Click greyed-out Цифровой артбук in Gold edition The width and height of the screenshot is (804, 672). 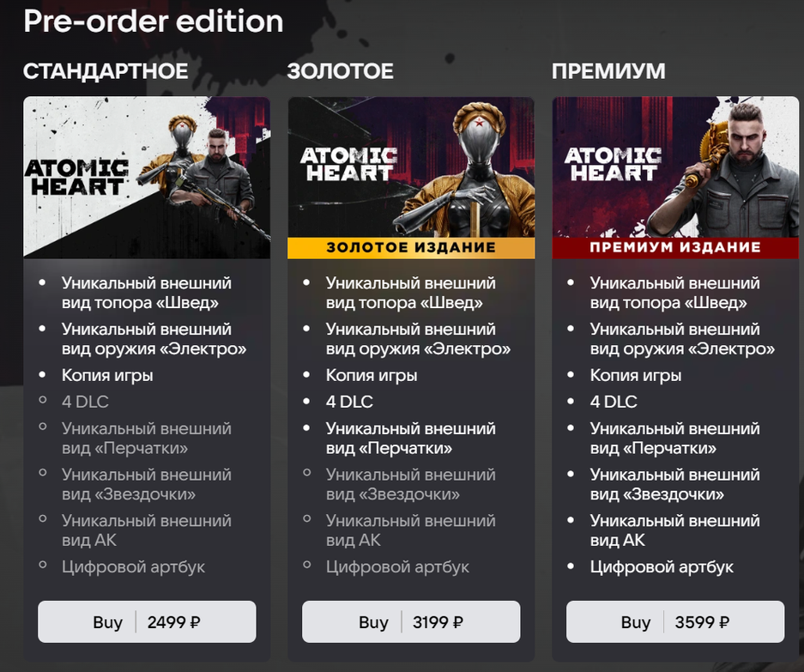tap(397, 566)
